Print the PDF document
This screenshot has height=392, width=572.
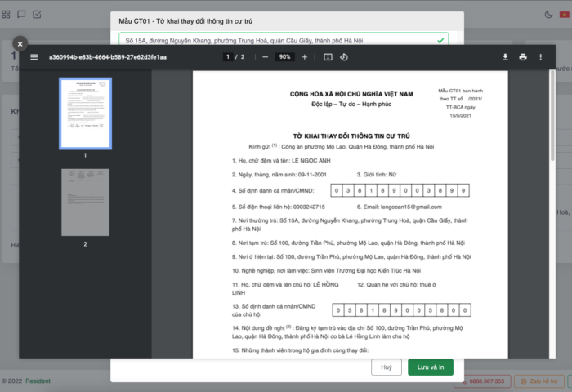tap(523, 57)
